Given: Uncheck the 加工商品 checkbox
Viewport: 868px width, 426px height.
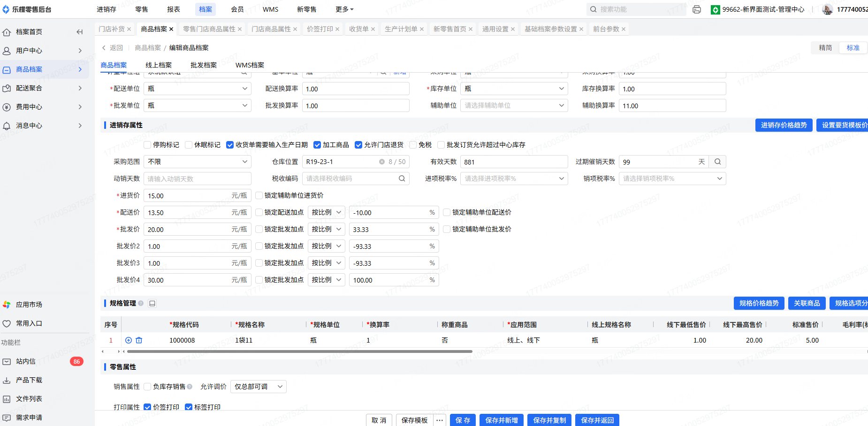Looking at the screenshot, I should tap(317, 145).
